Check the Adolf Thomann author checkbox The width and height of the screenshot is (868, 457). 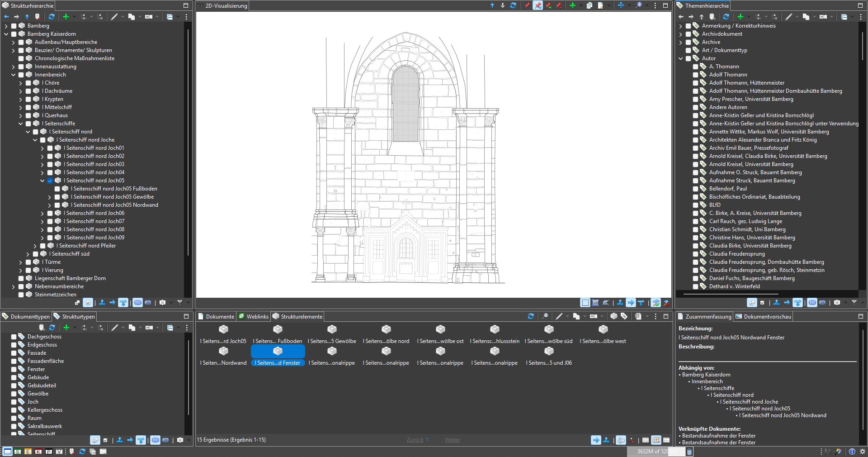[696, 75]
